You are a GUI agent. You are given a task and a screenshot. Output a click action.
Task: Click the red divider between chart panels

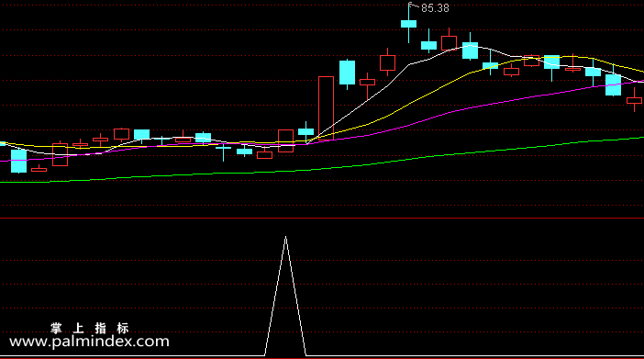coord(322,218)
